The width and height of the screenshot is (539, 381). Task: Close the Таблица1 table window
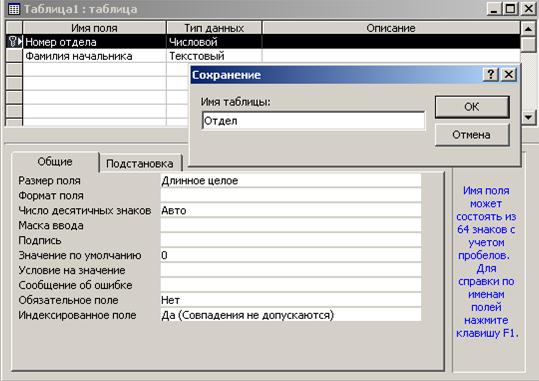tap(528, 9)
